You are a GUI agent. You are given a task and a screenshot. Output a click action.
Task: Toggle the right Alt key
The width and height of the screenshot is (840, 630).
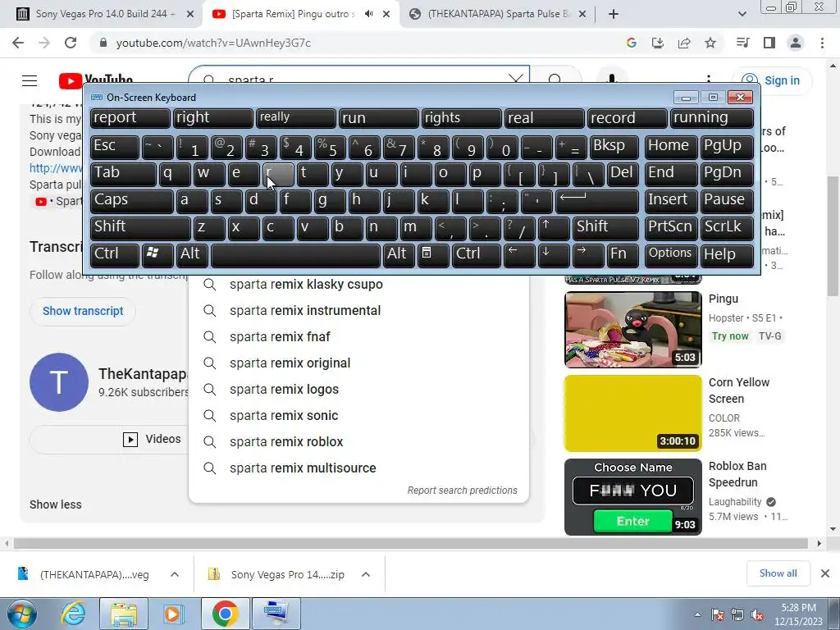pyautogui.click(x=399, y=254)
